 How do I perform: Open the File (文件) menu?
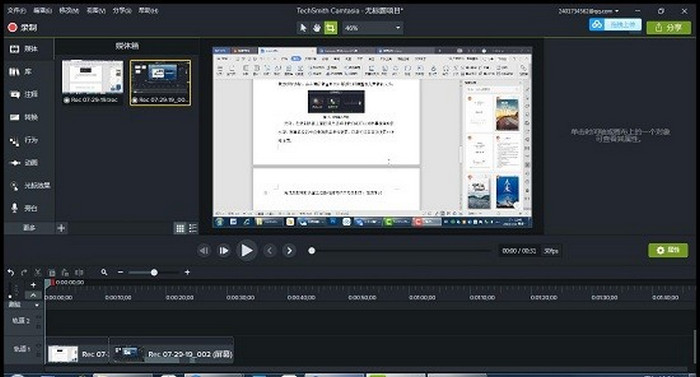[17, 10]
